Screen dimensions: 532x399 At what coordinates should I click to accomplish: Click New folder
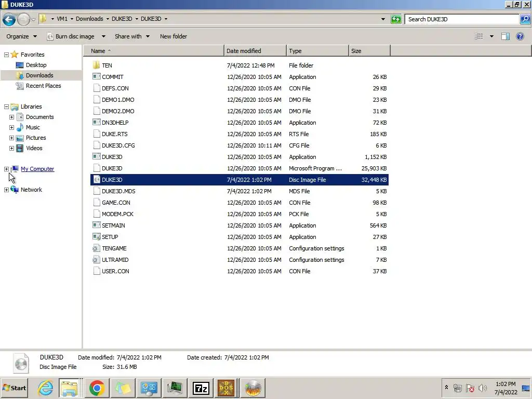click(x=174, y=36)
